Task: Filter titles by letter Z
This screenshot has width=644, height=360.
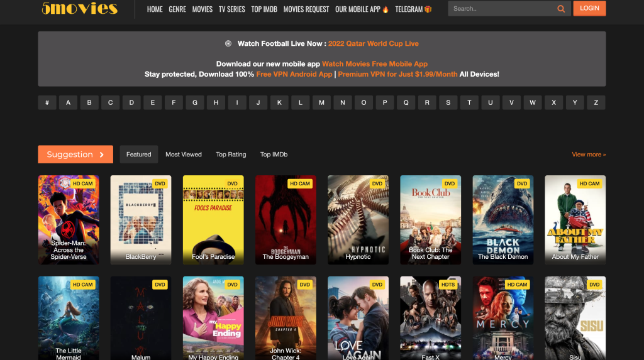Action: (596, 102)
